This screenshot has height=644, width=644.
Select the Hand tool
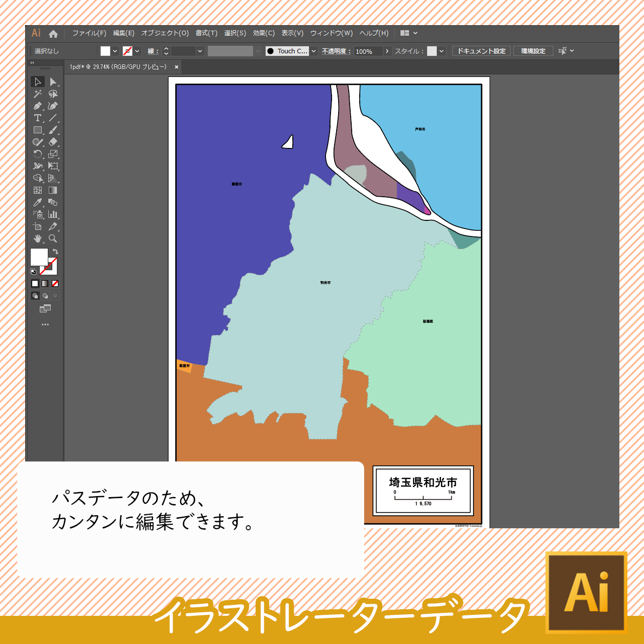[x=38, y=239]
